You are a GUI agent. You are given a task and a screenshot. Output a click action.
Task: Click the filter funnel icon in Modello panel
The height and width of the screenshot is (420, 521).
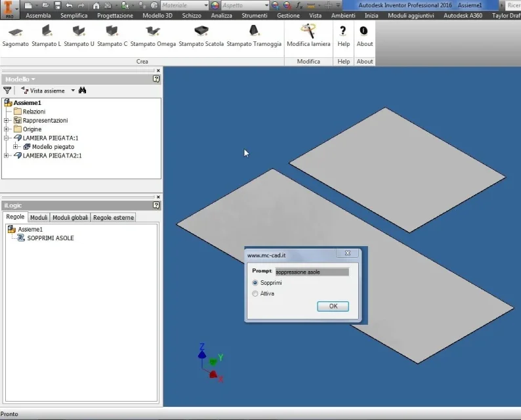click(x=7, y=91)
